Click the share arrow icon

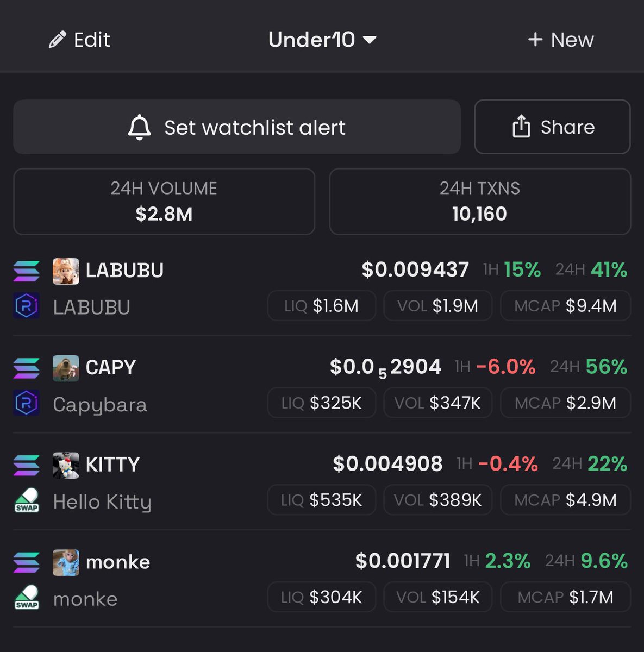coord(521,127)
